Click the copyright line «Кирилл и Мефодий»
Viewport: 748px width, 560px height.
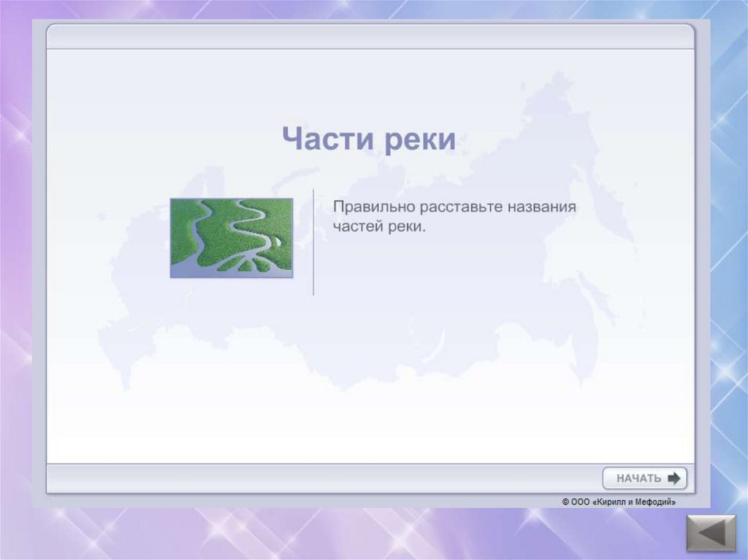[x=619, y=502]
